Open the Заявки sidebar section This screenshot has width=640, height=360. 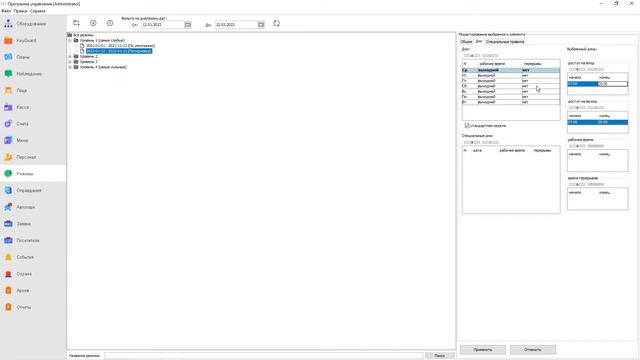point(33,224)
